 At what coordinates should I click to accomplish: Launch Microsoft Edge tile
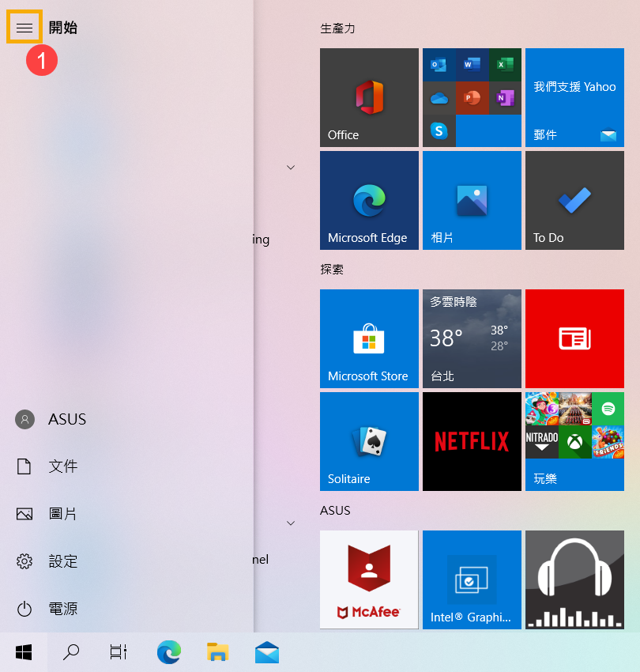coord(369,200)
